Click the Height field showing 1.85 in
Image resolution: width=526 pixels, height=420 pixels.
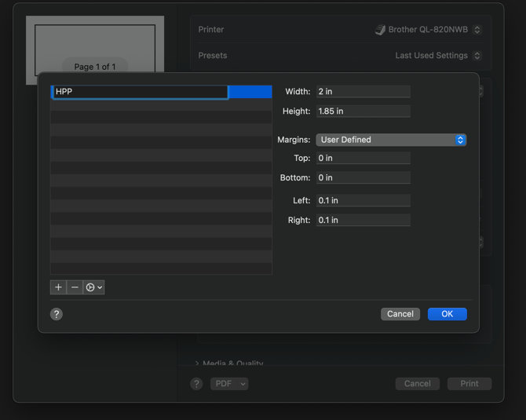363,111
